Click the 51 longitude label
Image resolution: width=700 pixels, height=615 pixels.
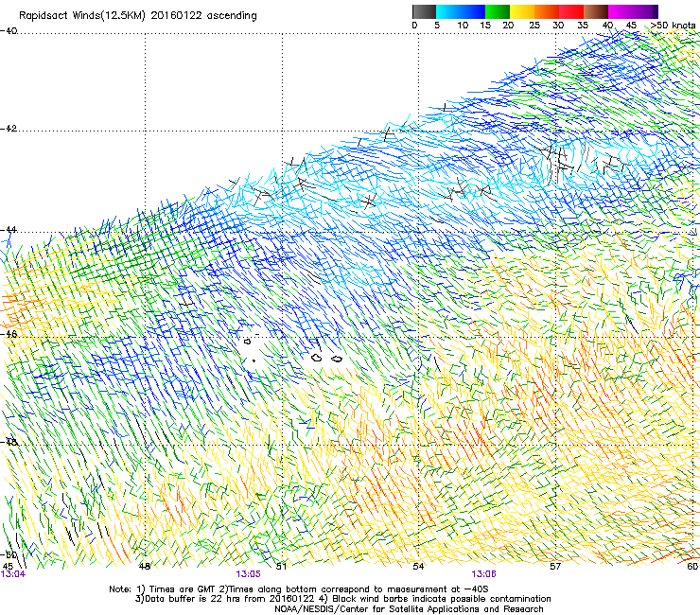click(x=281, y=567)
